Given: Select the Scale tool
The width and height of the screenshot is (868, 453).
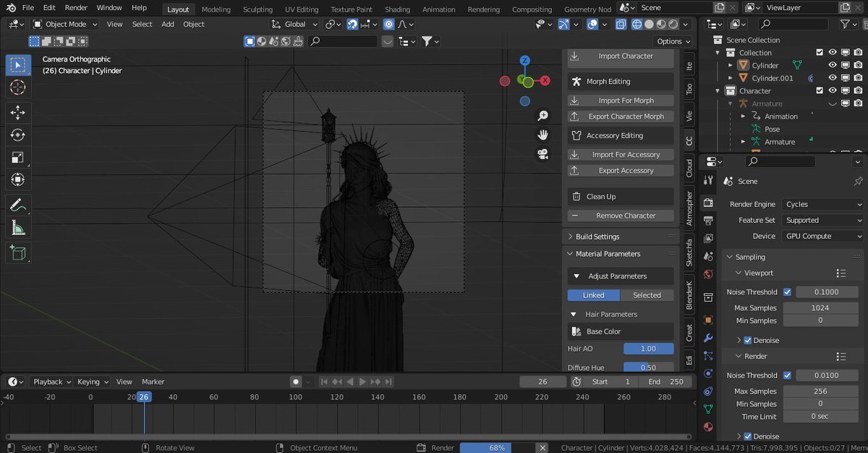Looking at the screenshot, I should (x=18, y=158).
